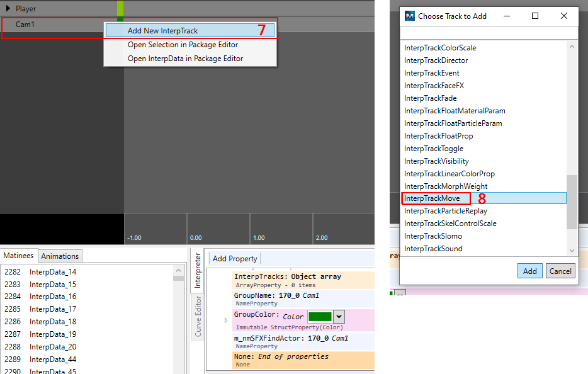Switch to the Animations tab
This screenshot has width=588, height=374.
click(60, 256)
